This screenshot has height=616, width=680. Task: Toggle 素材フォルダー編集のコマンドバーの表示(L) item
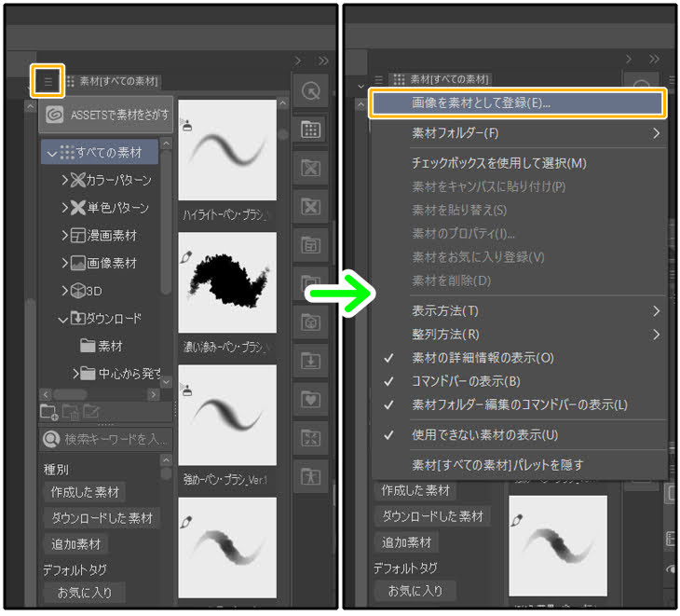519,405
